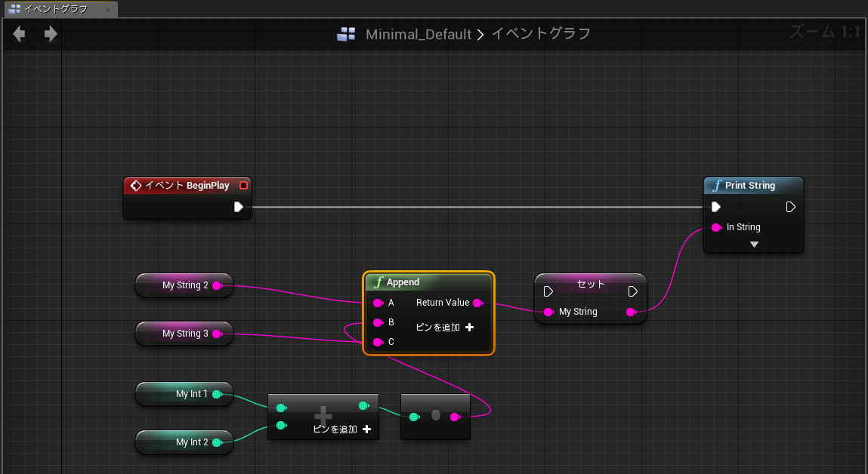This screenshot has height=474, width=868.
Task: Click Print String exec output pin
Action: tap(790, 207)
